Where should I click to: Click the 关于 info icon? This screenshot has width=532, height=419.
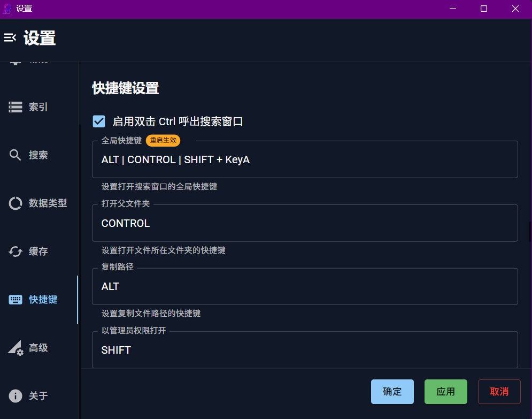15,396
